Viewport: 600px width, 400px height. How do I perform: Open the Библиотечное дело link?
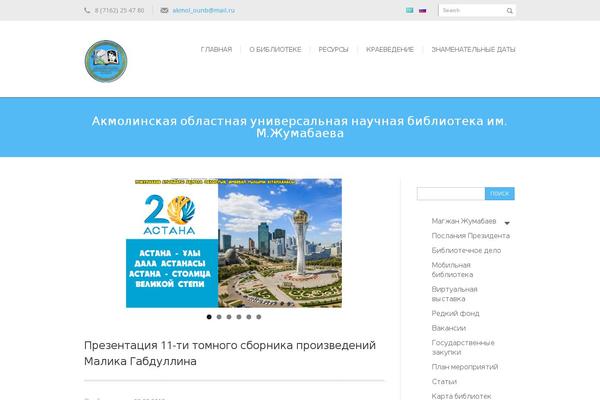(x=466, y=250)
